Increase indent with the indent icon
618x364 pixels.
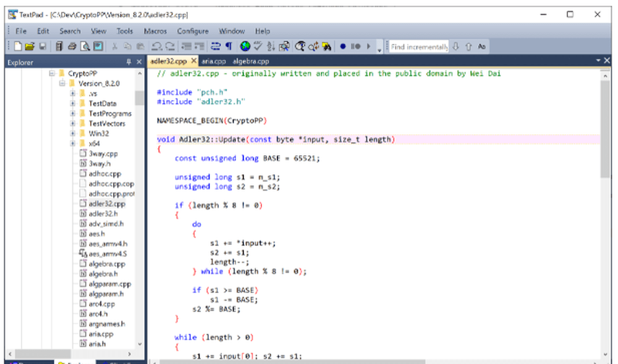click(x=200, y=46)
